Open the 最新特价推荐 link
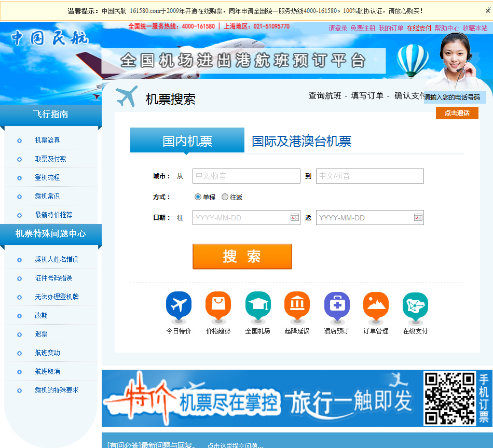Image resolution: width=493 pixels, height=448 pixels. tap(53, 215)
